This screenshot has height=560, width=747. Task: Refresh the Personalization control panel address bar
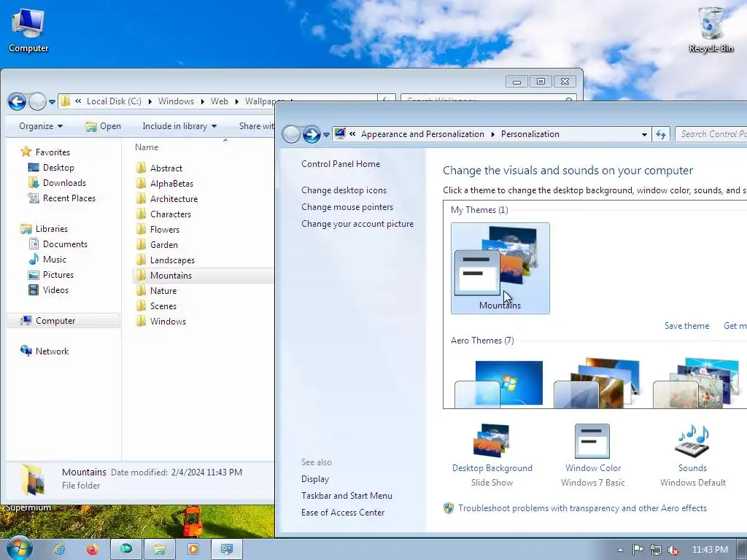(661, 134)
